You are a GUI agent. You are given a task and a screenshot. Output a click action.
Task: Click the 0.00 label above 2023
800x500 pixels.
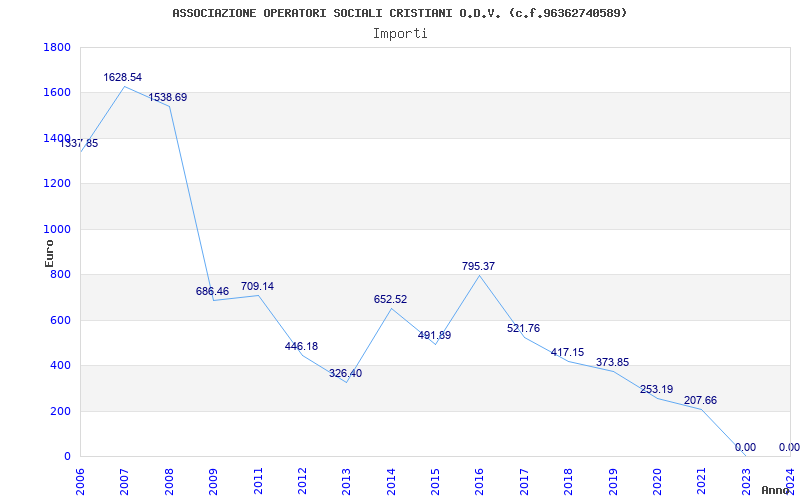(745, 447)
